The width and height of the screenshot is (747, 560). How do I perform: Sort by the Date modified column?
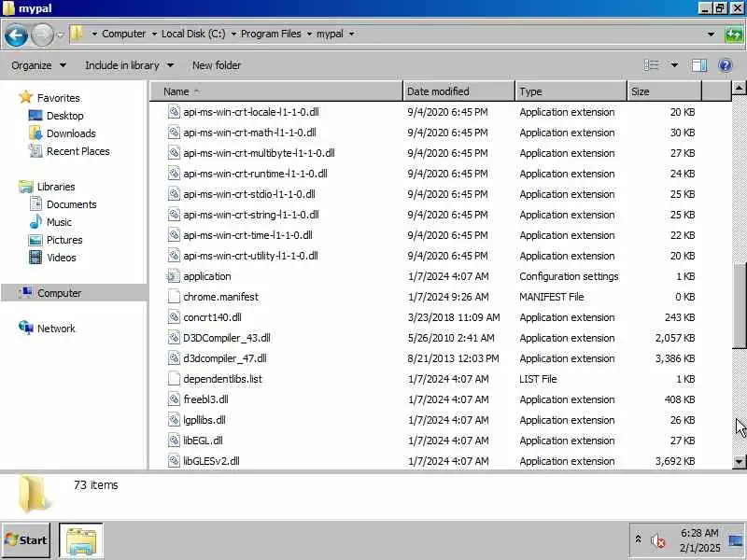459,91
